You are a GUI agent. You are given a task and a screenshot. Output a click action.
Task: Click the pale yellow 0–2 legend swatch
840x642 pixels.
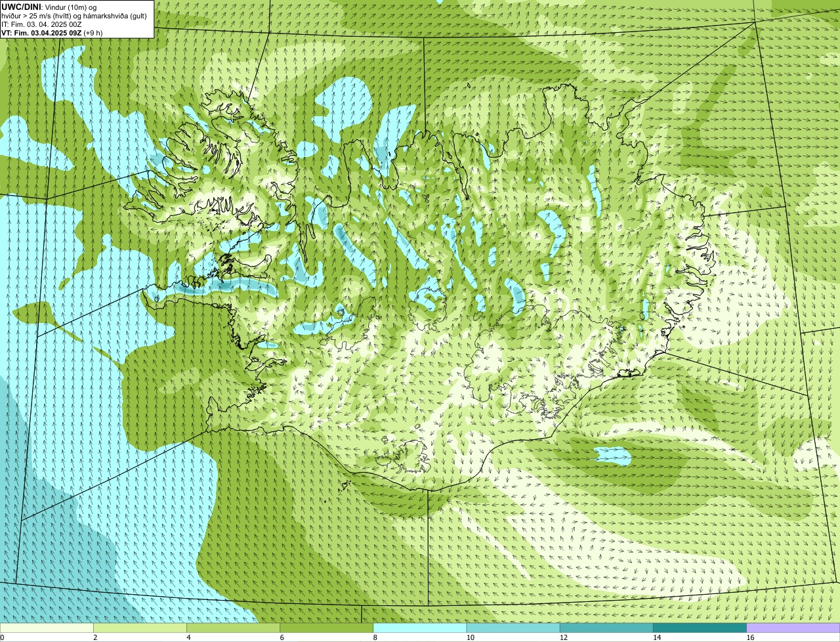(x=47, y=628)
